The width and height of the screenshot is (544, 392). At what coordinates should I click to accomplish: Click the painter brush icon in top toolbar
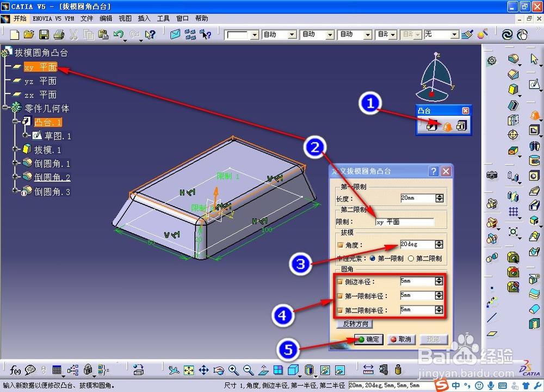click(467, 34)
